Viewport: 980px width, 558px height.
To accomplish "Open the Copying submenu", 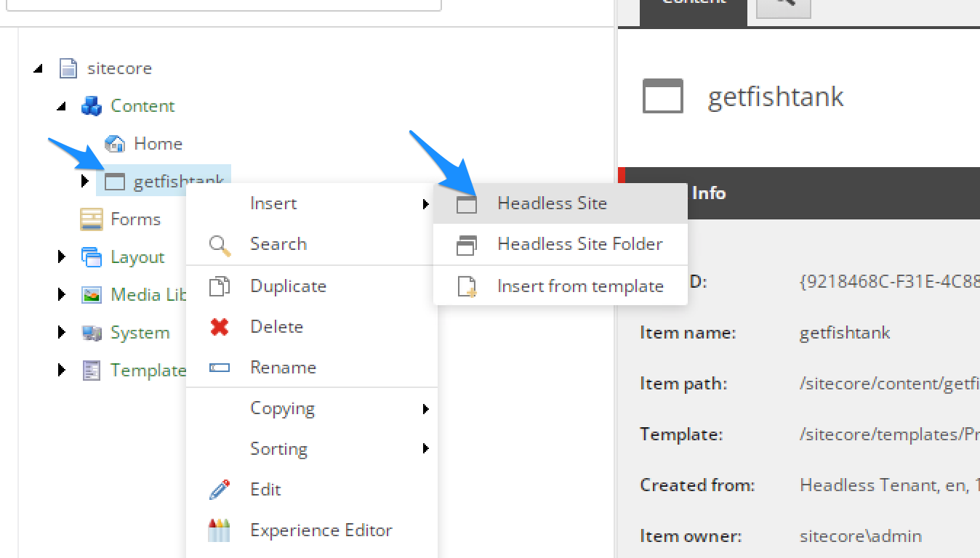I will pos(312,408).
